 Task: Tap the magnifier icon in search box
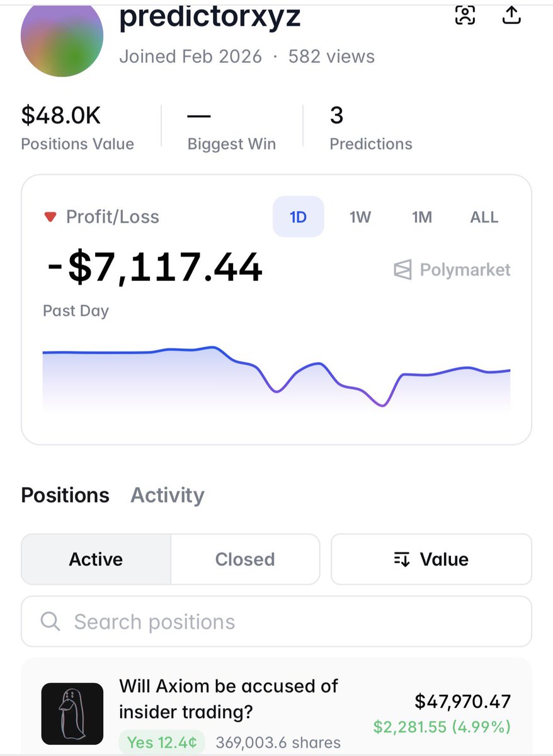pos(50,622)
